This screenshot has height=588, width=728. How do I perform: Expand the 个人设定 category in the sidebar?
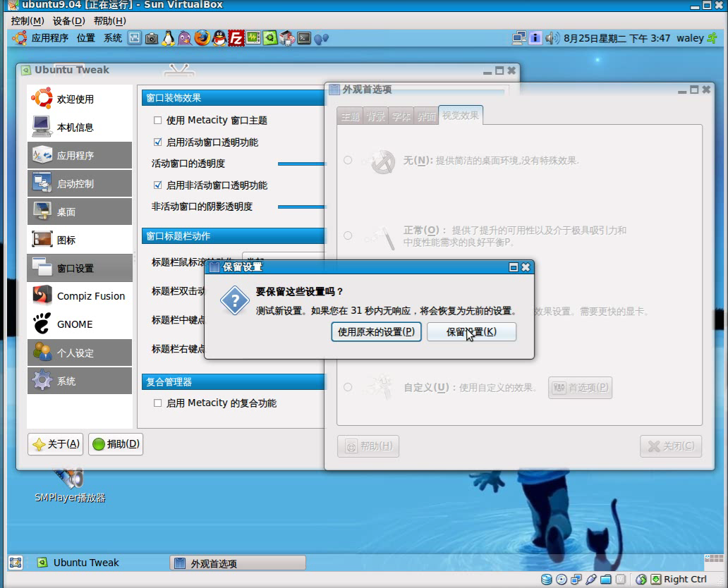80,353
